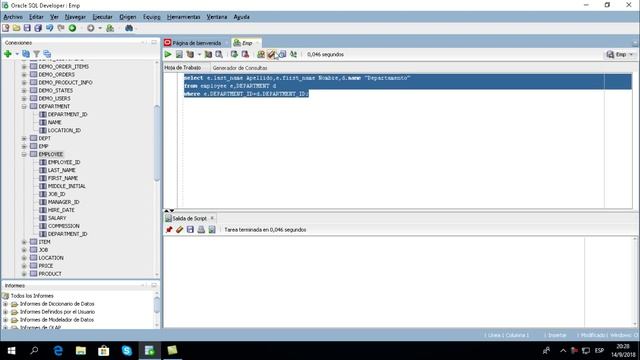The width and height of the screenshot is (640, 360).
Task: Click the Explain Plan icon
Action: [x=190, y=54]
